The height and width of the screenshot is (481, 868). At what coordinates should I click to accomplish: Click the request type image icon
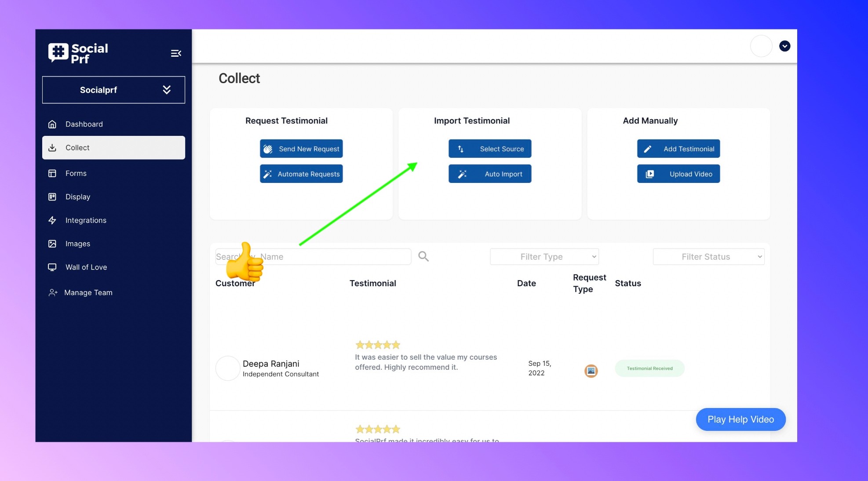[591, 371]
